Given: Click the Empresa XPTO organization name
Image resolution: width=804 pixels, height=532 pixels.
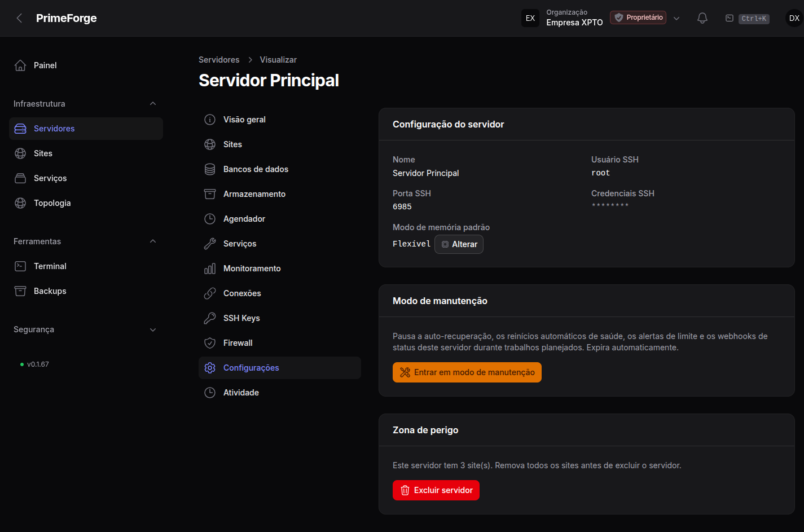Looking at the screenshot, I should click(574, 23).
